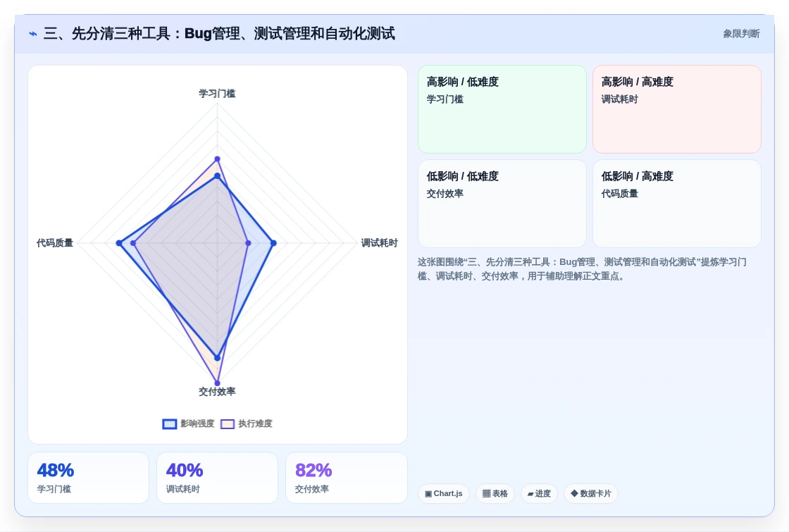The image size is (789, 532).
Task: Click the blue lightning icon beside the title
Action: pos(32,34)
